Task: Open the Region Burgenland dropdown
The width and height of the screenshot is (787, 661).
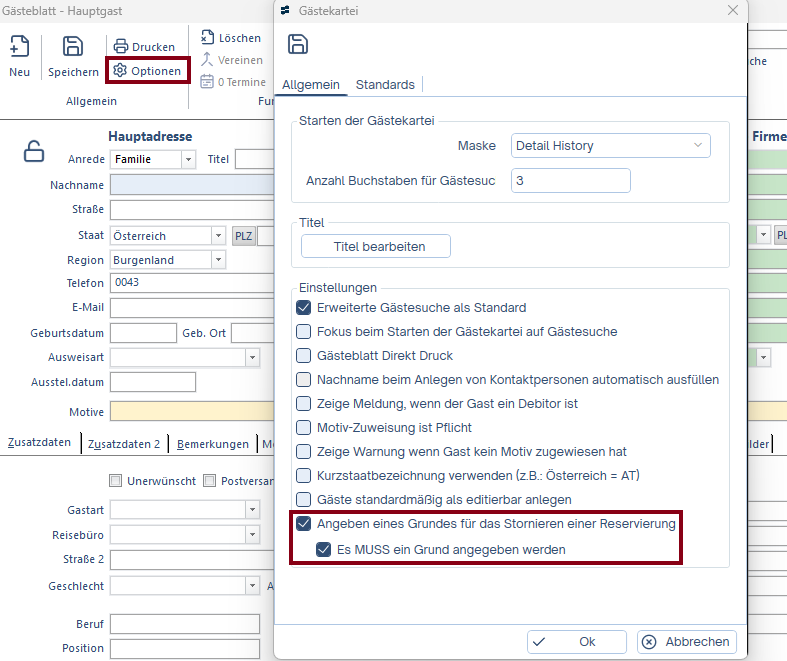Action: 218,260
